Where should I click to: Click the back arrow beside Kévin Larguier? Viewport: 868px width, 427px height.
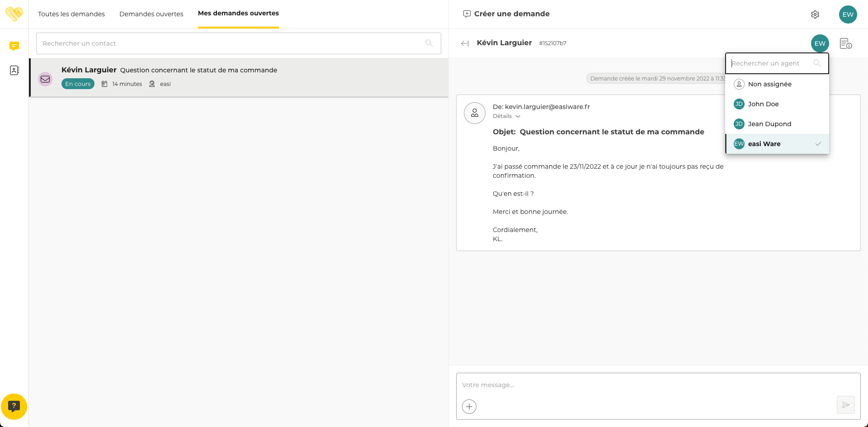(465, 43)
